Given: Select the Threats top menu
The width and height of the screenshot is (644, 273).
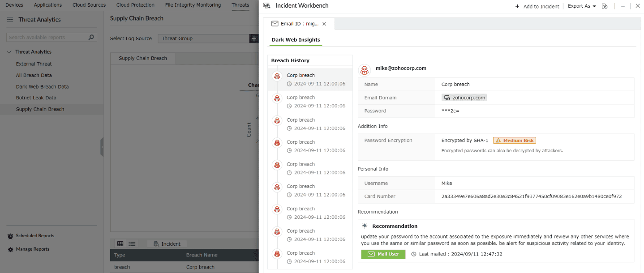Looking at the screenshot, I should tap(240, 5).
